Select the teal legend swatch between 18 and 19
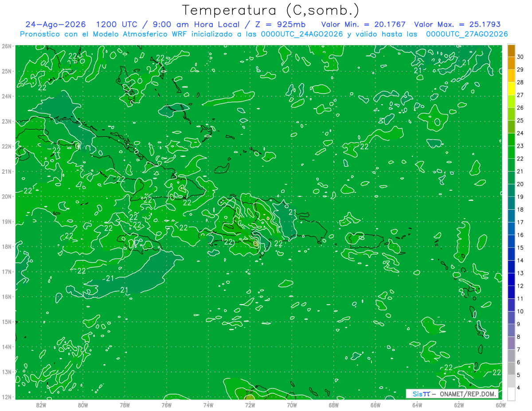This screenshot has height=411, width=532. pos(511,203)
